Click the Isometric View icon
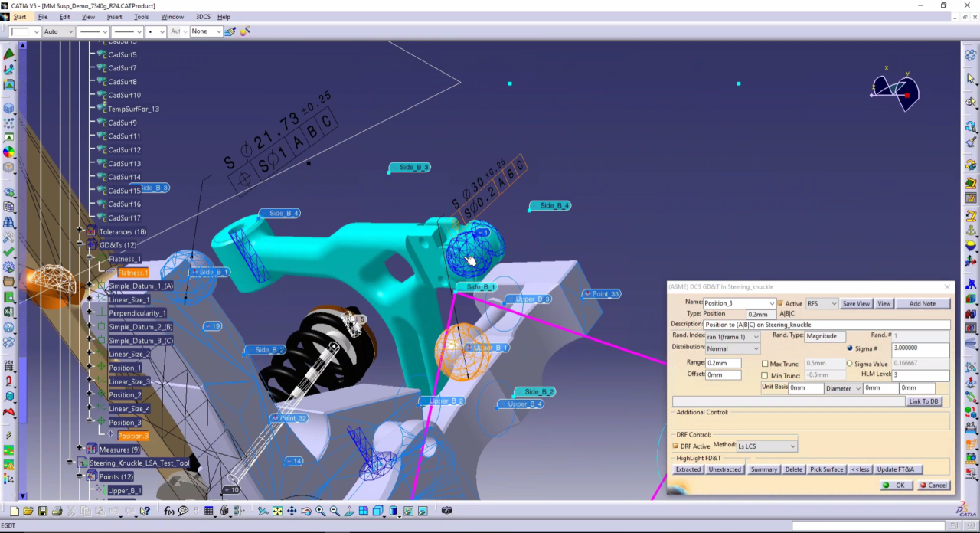Viewport: 980px width, 533px height. tap(377, 510)
